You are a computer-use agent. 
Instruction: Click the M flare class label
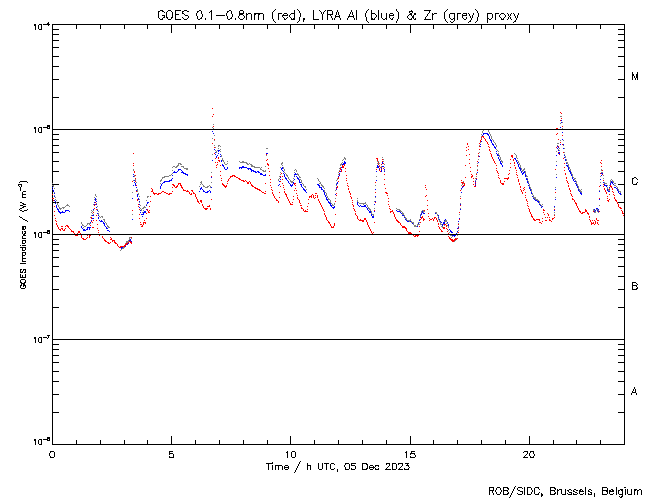(635, 77)
